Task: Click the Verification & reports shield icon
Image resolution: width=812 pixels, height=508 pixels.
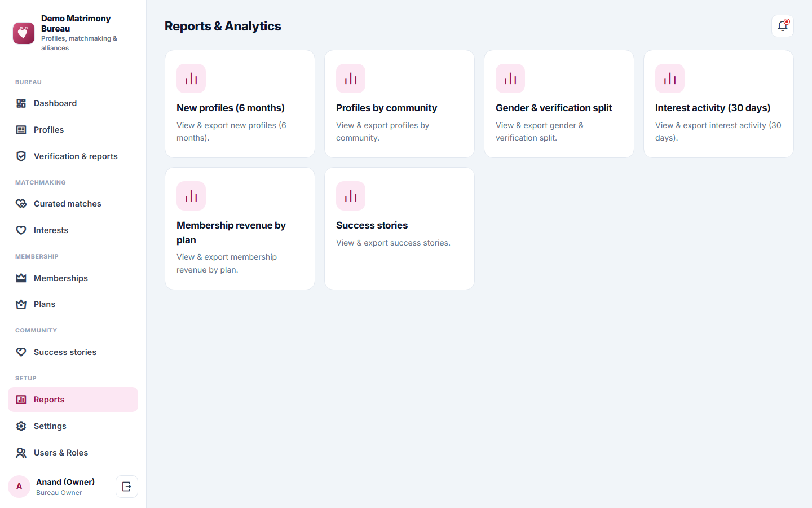Action: [x=21, y=156]
